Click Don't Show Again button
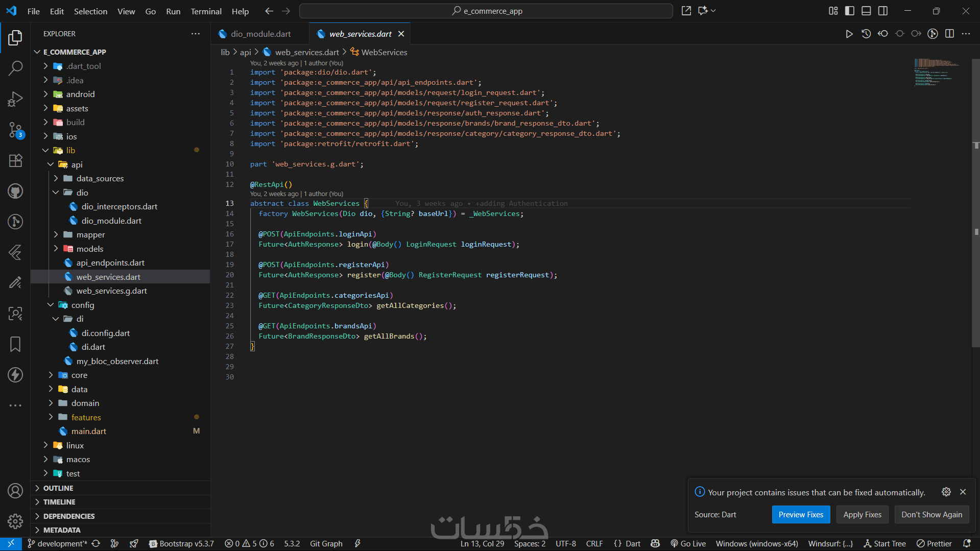Image resolution: width=980 pixels, height=551 pixels. coord(931,515)
